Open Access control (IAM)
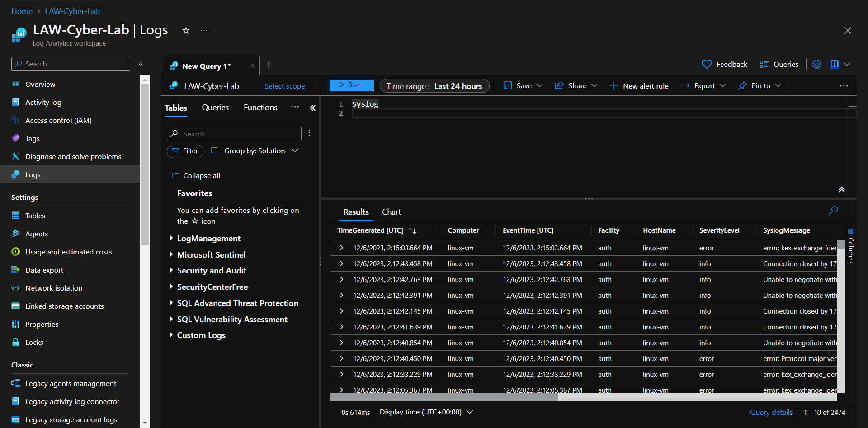This screenshot has height=428, width=868. click(58, 120)
